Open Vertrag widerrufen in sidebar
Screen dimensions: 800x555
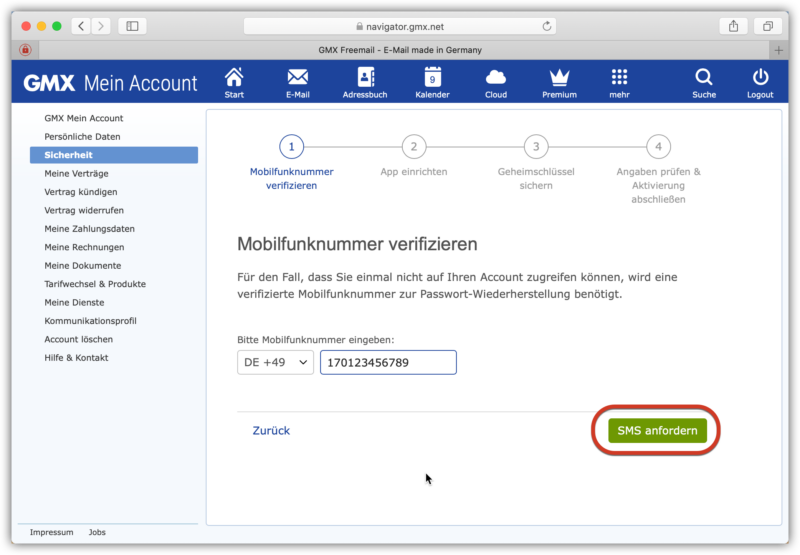click(x=84, y=210)
